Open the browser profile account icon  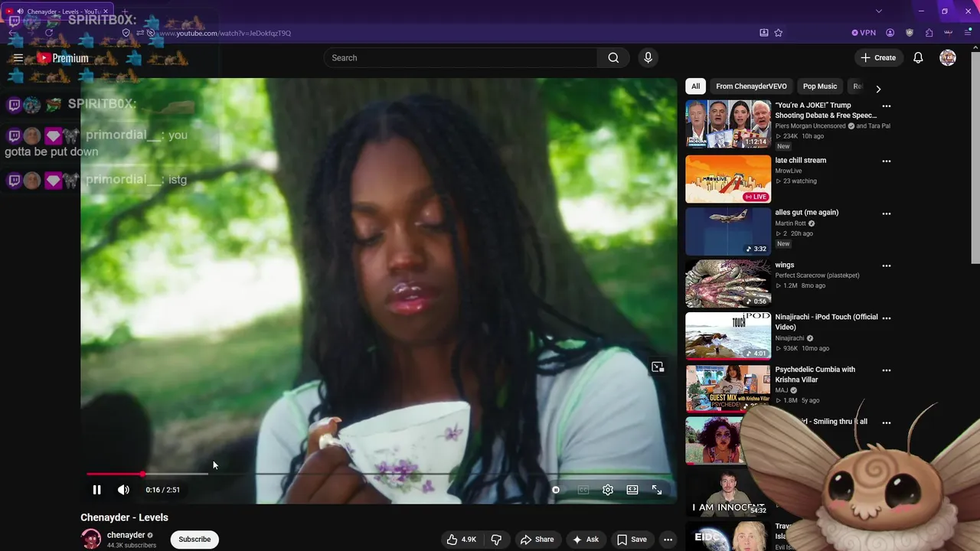[890, 33]
